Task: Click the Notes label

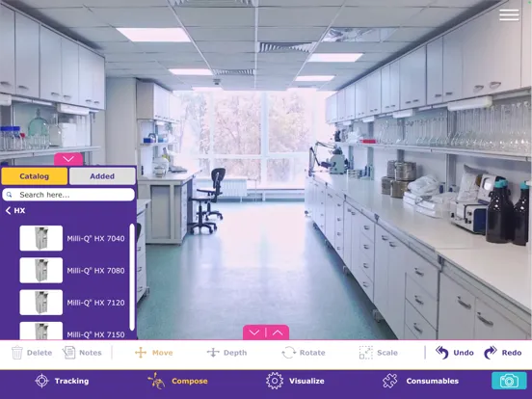Action: 91,353
